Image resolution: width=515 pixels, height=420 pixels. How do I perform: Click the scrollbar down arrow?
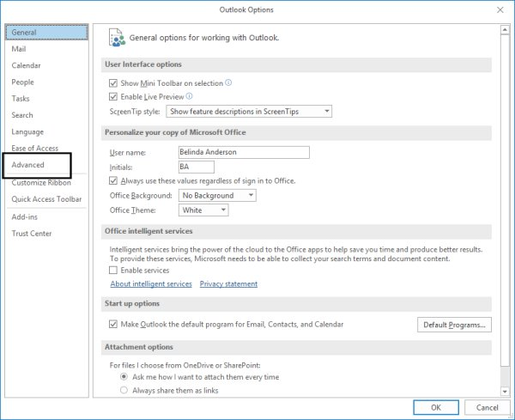pos(505,391)
